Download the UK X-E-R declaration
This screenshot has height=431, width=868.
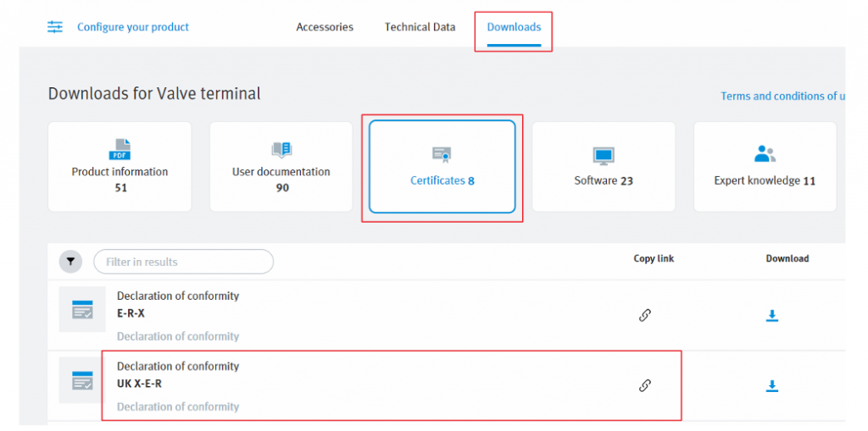click(x=772, y=385)
